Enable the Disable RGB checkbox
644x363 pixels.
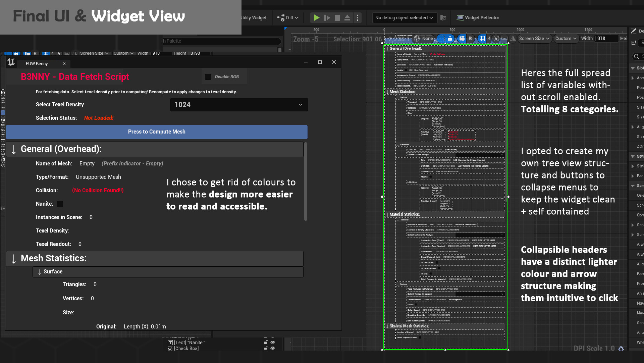click(x=208, y=77)
